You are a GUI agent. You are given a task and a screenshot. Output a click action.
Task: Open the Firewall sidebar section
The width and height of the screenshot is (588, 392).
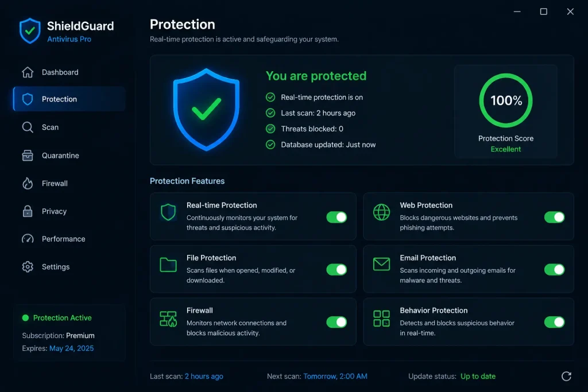point(69,183)
